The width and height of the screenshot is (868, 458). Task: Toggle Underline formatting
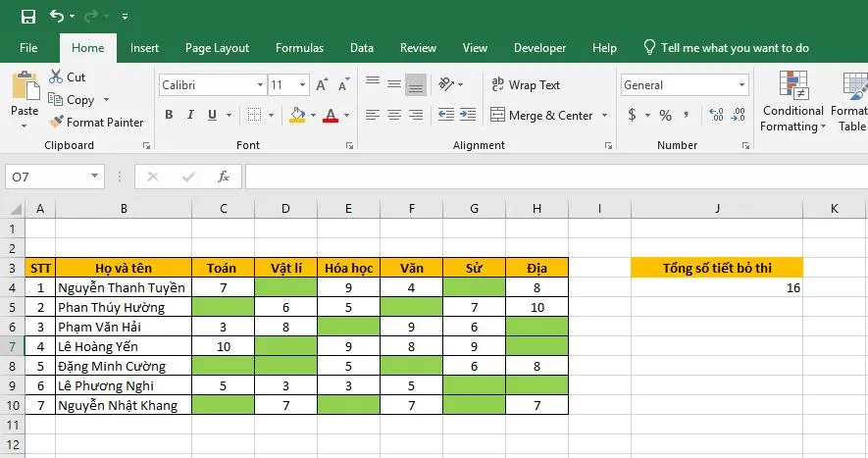(212, 115)
